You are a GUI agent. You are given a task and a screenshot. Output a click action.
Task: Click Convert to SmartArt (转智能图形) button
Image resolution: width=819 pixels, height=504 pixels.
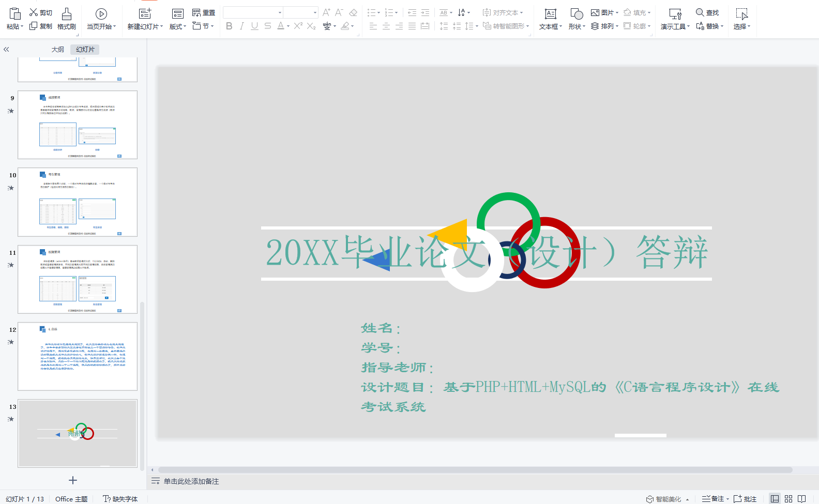click(506, 26)
